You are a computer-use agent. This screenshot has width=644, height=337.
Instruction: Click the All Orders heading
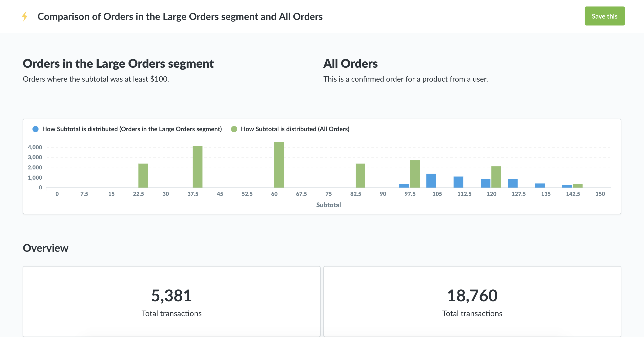(x=350, y=64)
